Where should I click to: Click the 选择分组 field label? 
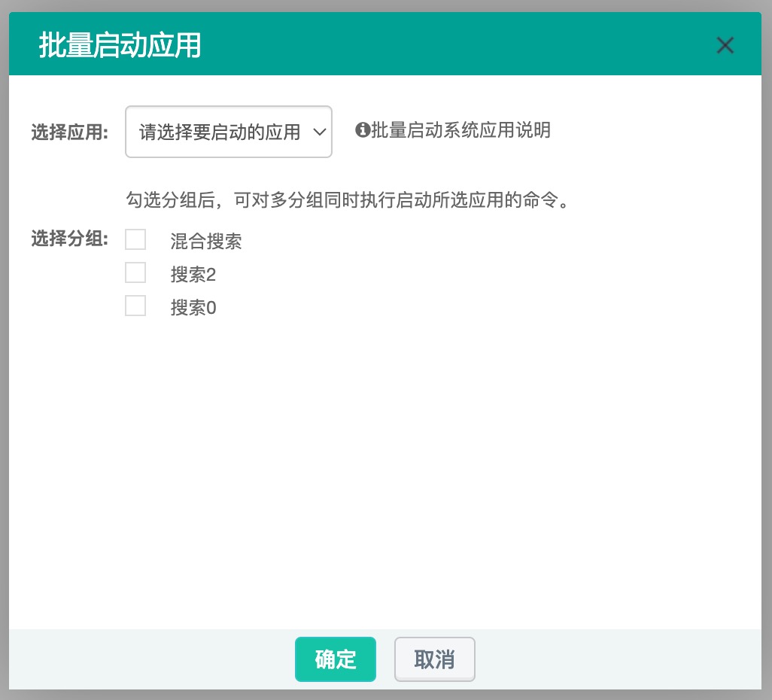click(69, 239)
